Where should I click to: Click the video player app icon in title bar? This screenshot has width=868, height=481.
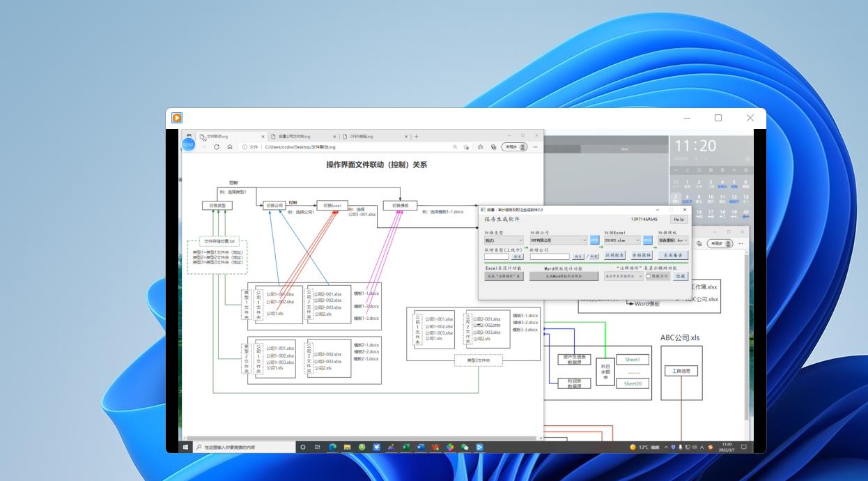click(x=177, y=118)
